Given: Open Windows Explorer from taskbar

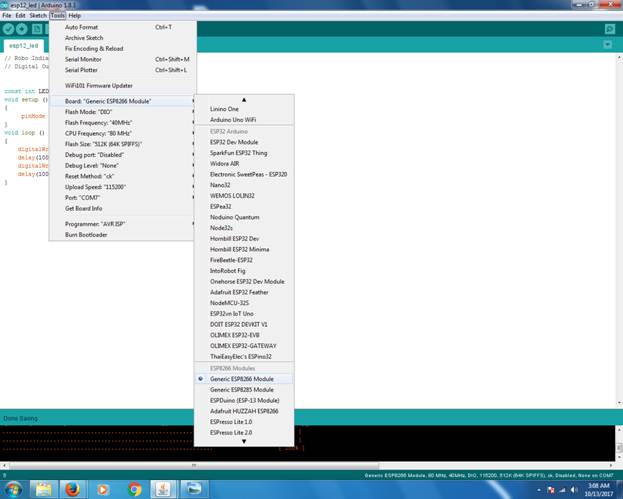Looking at the screenshot, I should (44, 489).
